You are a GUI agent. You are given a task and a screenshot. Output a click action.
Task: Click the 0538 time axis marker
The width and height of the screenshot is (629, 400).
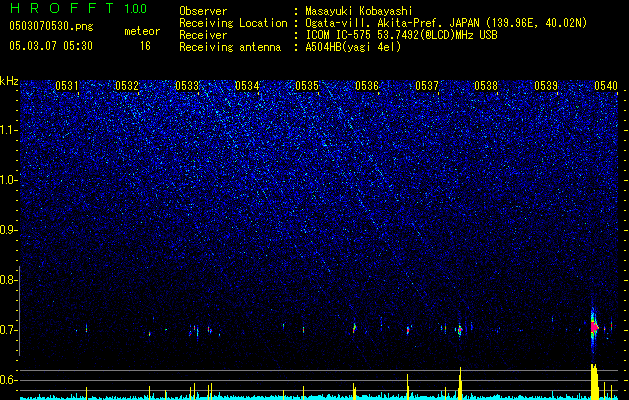click(486, 86)
